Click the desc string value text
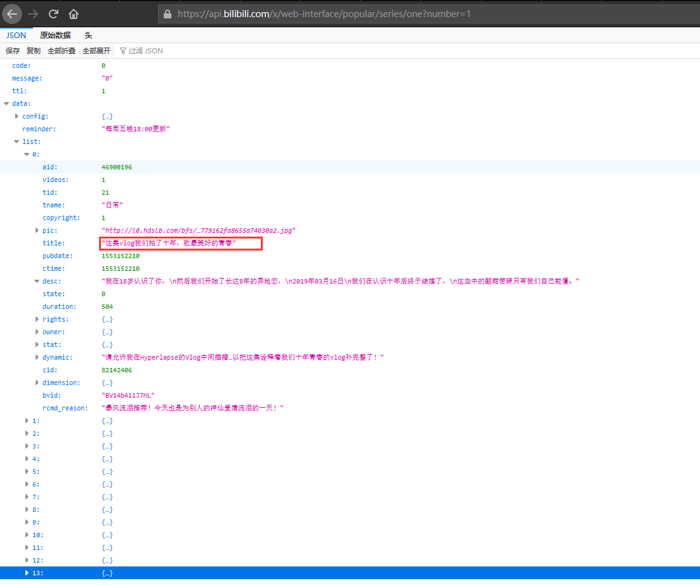This screenshot has height=588, width=700. [341, 281]
